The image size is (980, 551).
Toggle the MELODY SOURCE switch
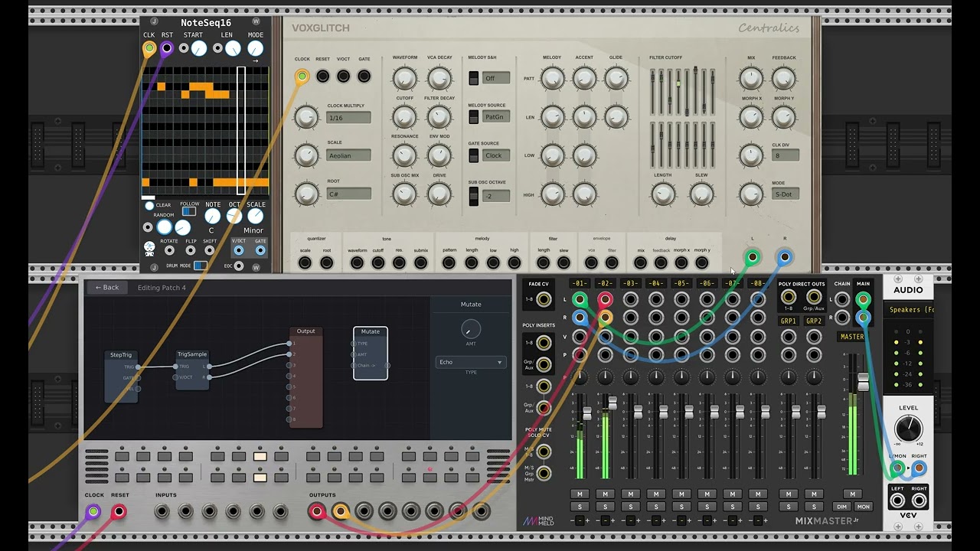pos(473,116)
